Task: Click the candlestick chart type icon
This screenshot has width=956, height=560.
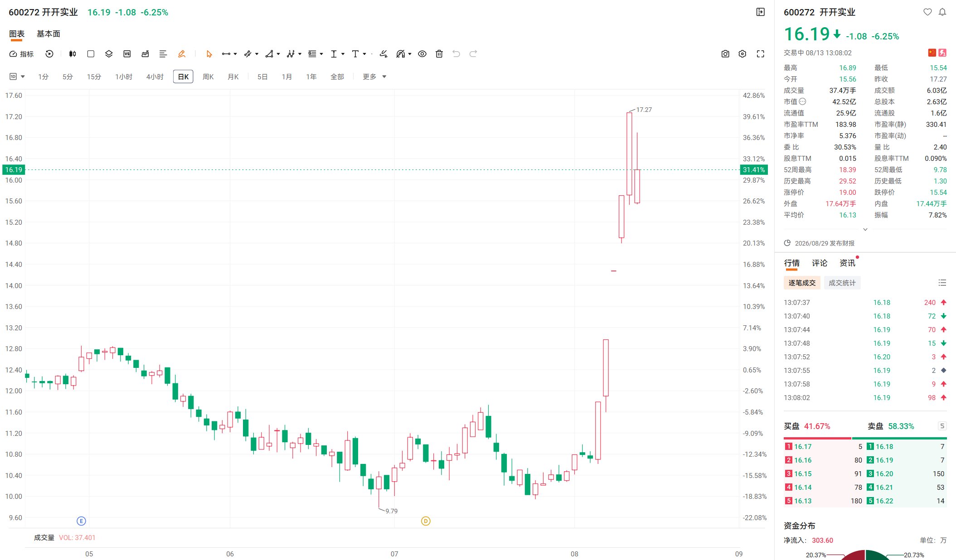Action: [73, 54]
